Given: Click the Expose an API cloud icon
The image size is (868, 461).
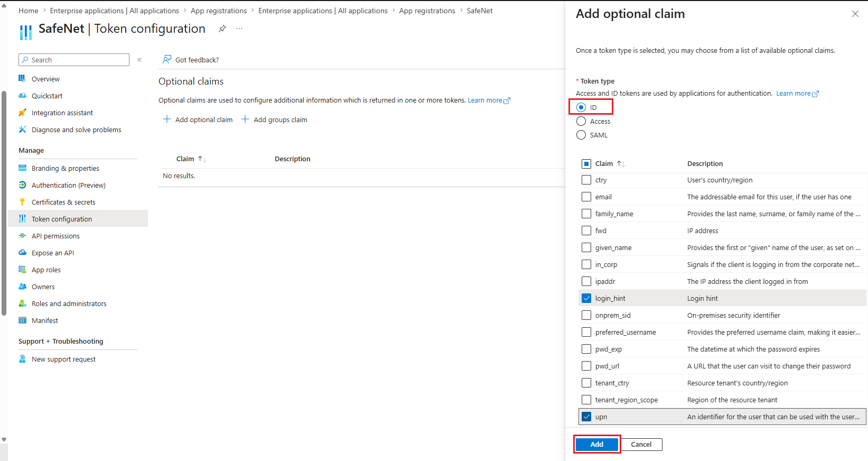Looking at the screenshot, I should pos(22,253).
